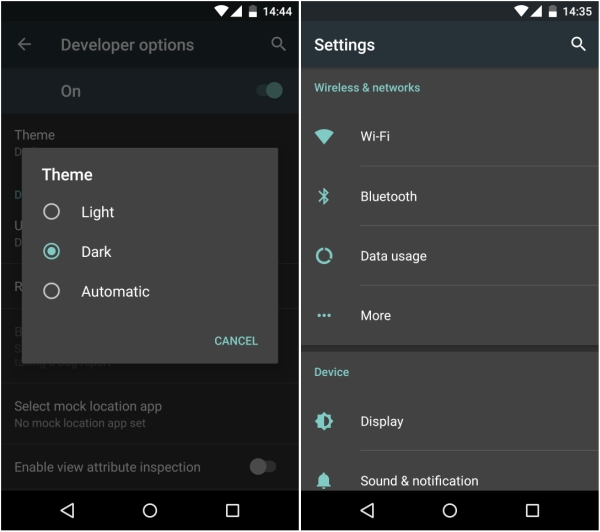Screen dimensions: 600x532
Task: Enable view attribute inspection switch
Action: click(x=263, y=467)
